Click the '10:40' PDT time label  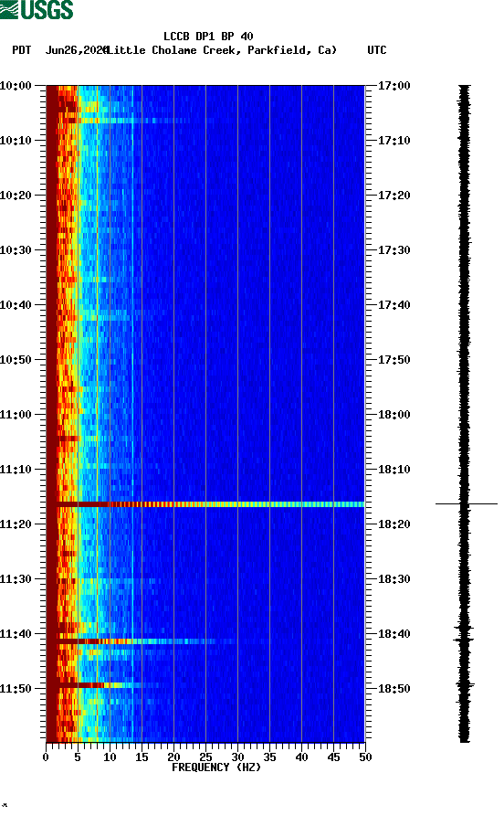point(16,304)
